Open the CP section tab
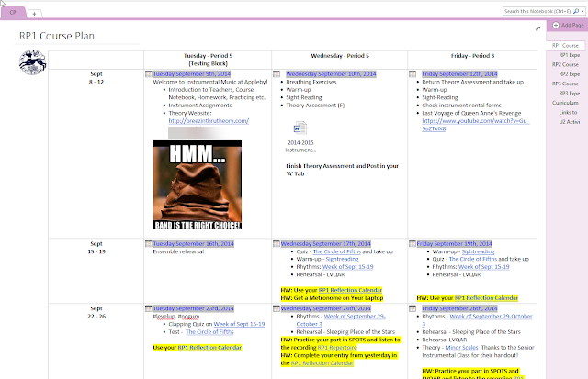The height and width of the screenshot is (379, 588). tap(13, 12)
